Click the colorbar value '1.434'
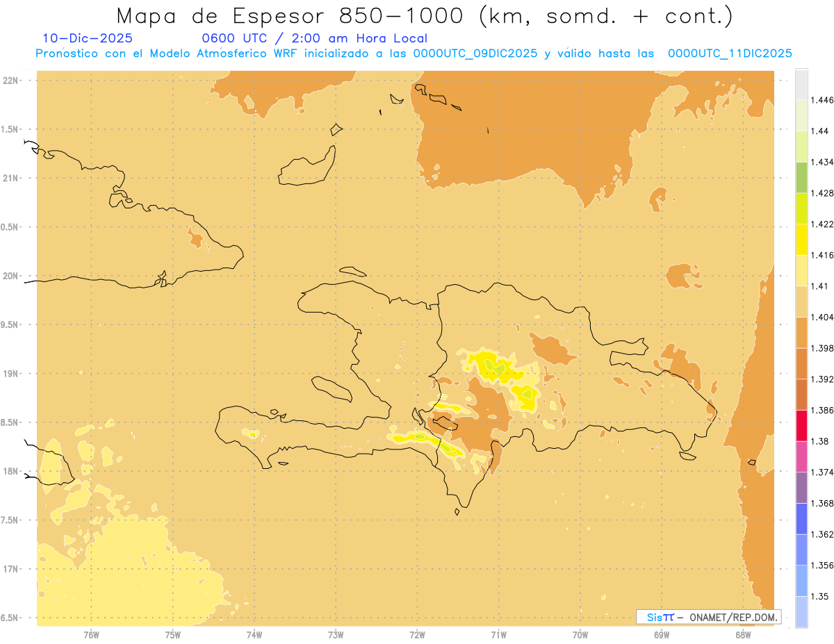 821,162
